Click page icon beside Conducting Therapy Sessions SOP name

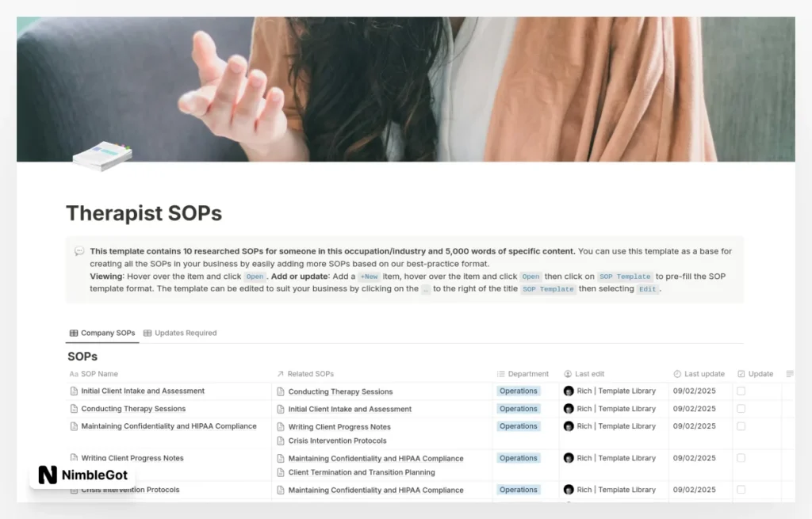[75, 409]
